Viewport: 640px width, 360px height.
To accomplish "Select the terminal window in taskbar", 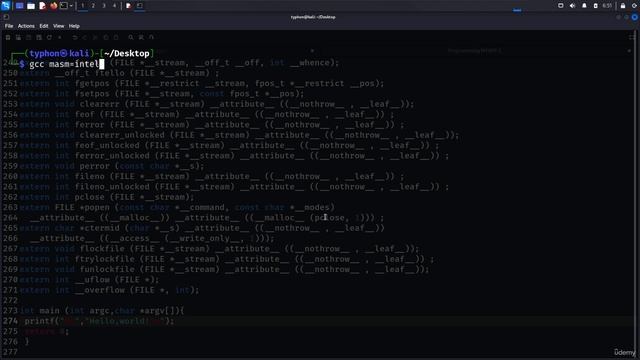I will (140, 6).
